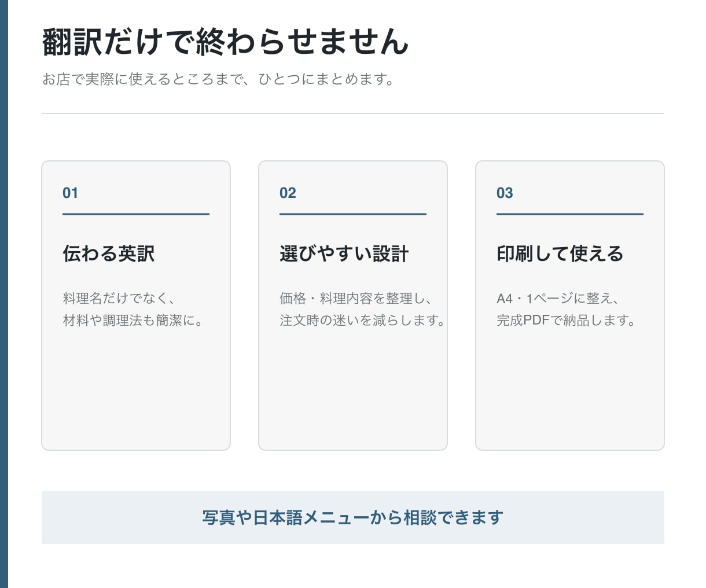Click subtitle お店で実際に使えるところまで、ひとつにまとめます。

[x=219, y=79]
